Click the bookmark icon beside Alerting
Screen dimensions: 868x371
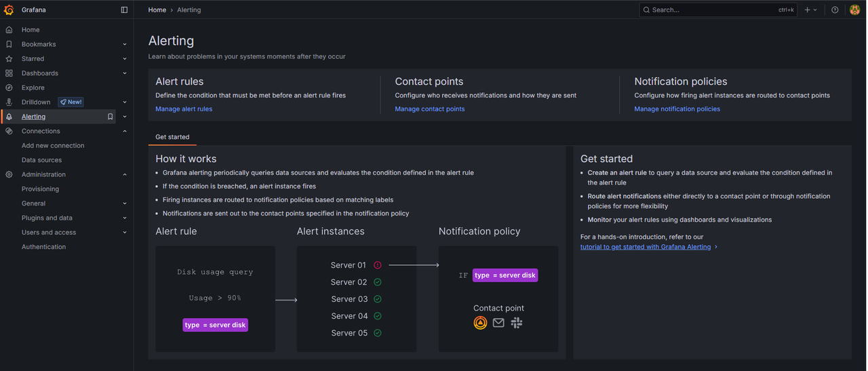click(x=110, y=117)
